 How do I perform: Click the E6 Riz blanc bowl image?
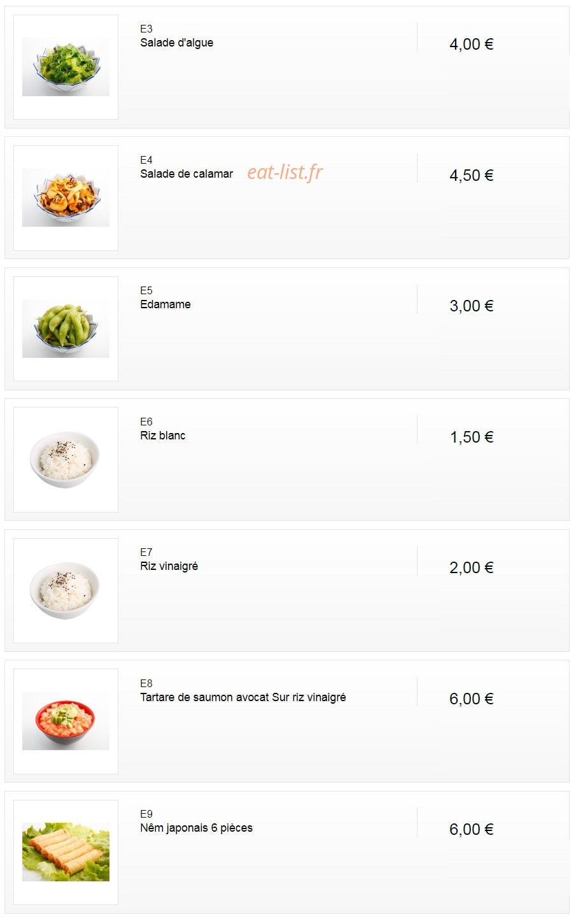(66, 459)
